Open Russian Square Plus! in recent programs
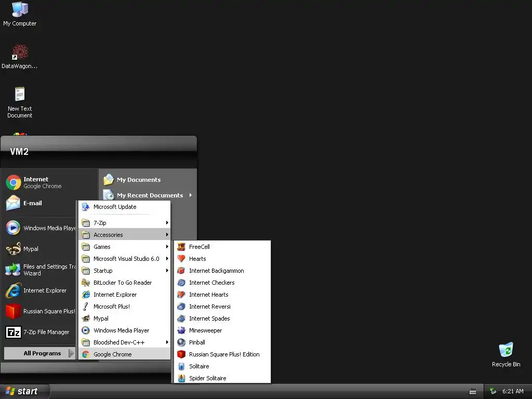Image resolution: width=532 pixels, height=399 pixels. 40,311
